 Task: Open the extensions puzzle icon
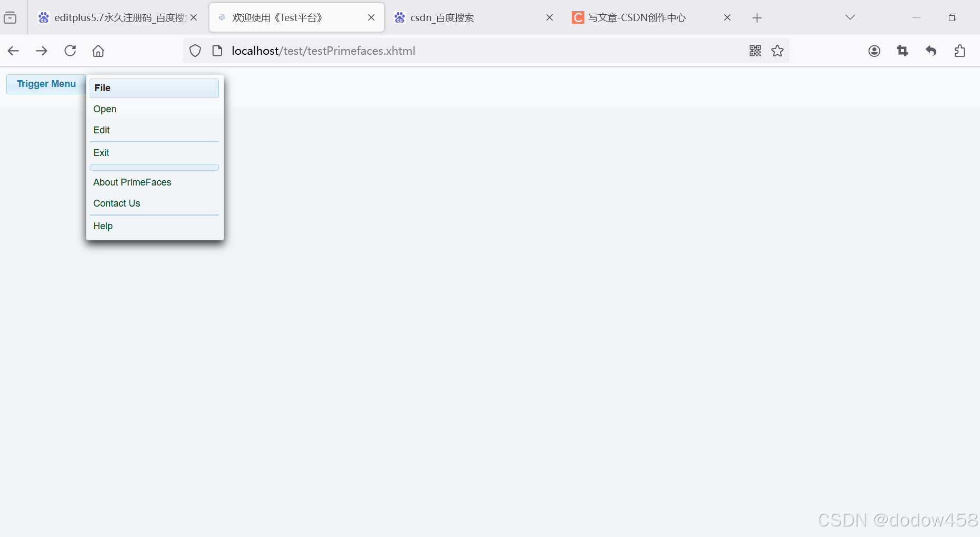[960, 51]
